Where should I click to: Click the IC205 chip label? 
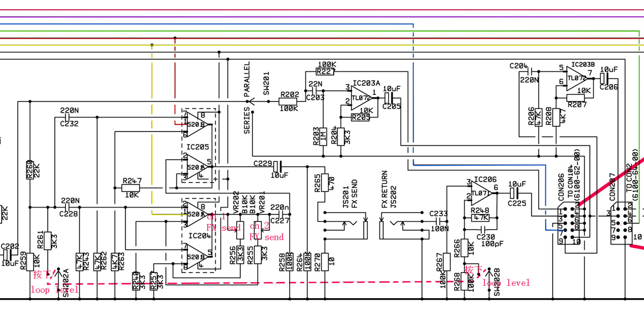(198, 146)
